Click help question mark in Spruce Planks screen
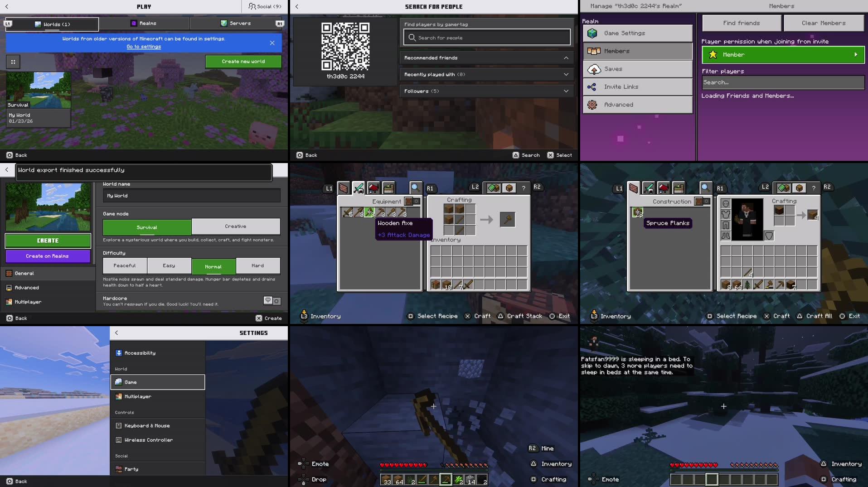Screen dimensions: 868x487 [x=814, y=188]
